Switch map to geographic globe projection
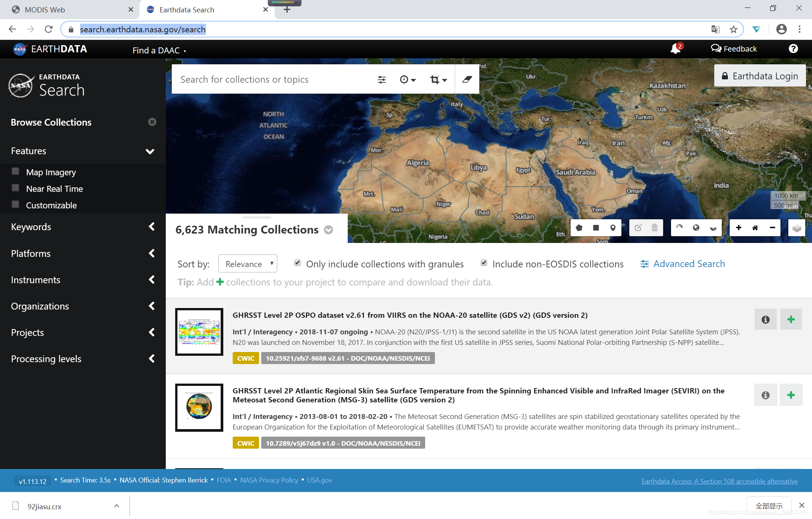Screen dimensions: 812x519 point(696,228)
